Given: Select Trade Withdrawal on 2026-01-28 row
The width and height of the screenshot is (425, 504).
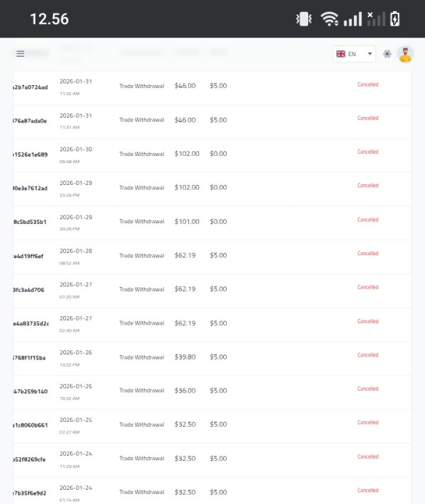Looking at the screenshot, I should pos(142,256).
